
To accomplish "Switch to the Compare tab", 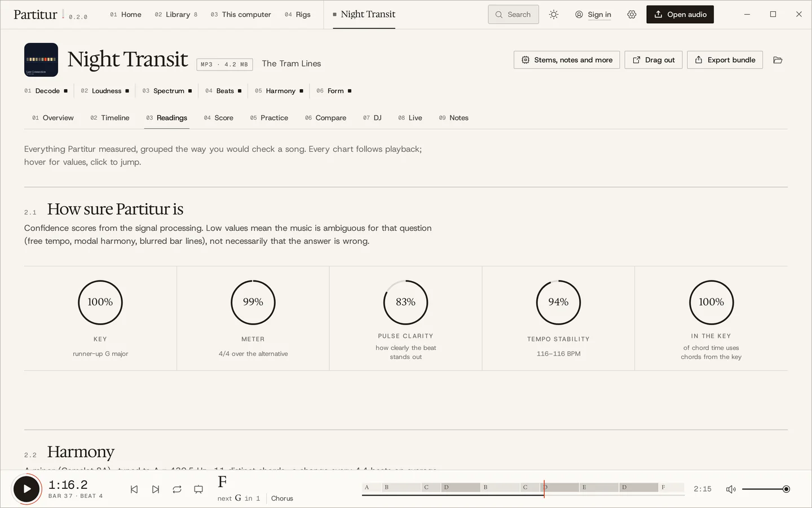I will coord(326,118).
